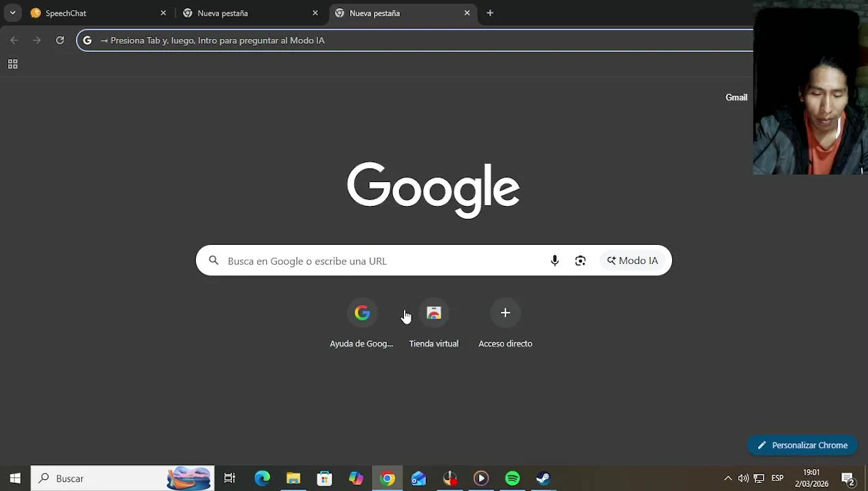Open Microsoft Store from taskbar
Image resolution: width=868 pixels, height=491 pixels.
[325, 479]
